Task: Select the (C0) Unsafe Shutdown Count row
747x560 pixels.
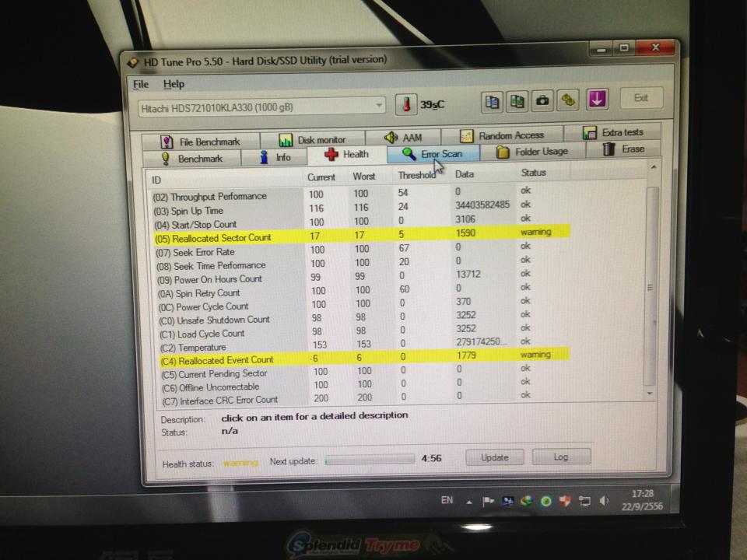Action: tap(365, 317)
